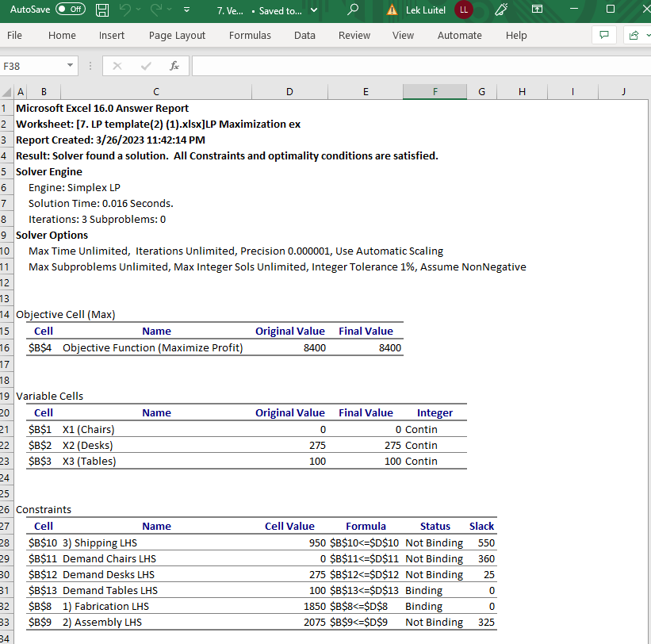Select the column F header
This screenshot has width=651, height=644.
(x=435, y=91)
